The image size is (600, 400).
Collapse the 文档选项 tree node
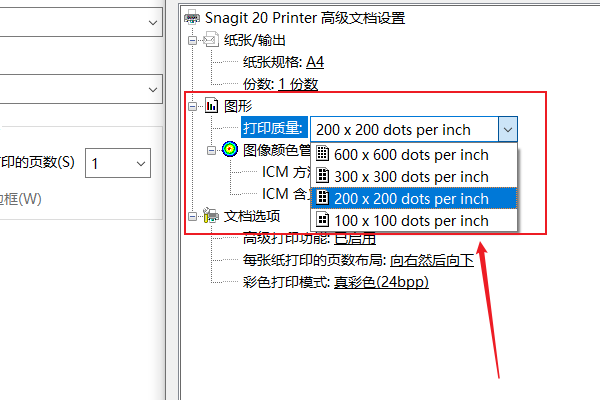(x=192, y=216)
